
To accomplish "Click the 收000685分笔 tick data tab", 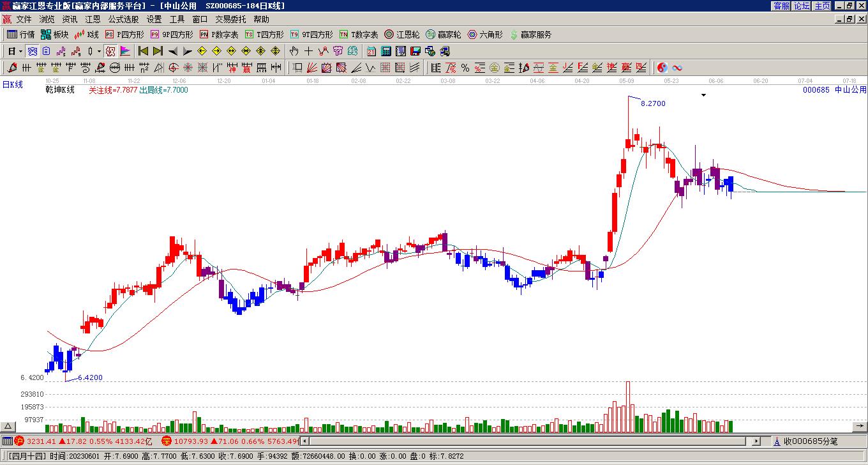I will [x=811, y=441].
